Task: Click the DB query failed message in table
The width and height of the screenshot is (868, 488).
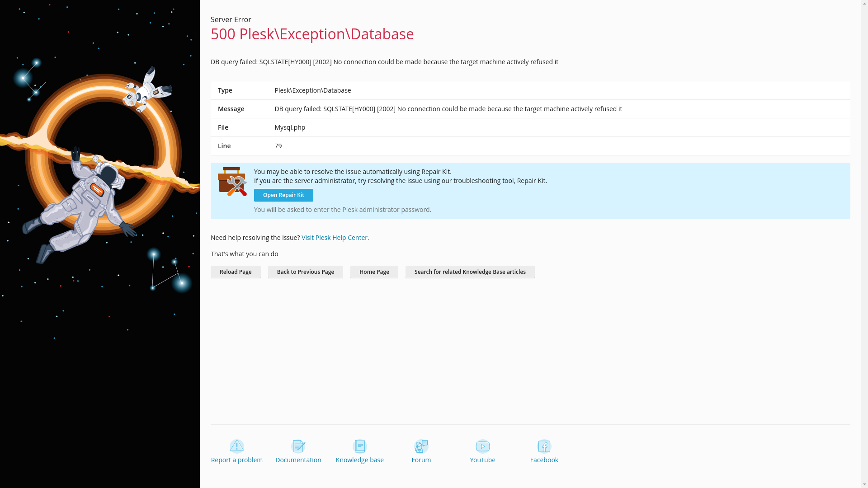Action: 448,109
